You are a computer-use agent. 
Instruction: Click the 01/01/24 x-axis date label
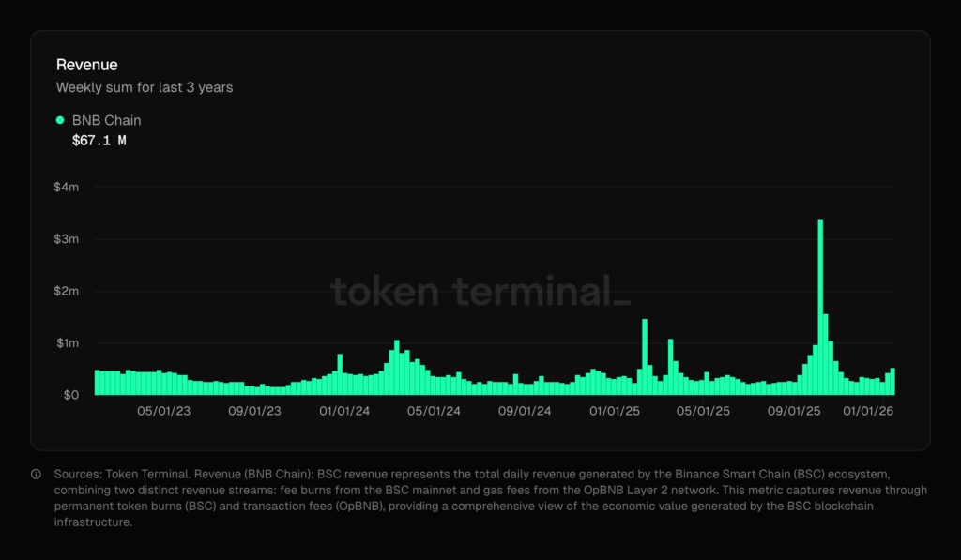point(344,411)
